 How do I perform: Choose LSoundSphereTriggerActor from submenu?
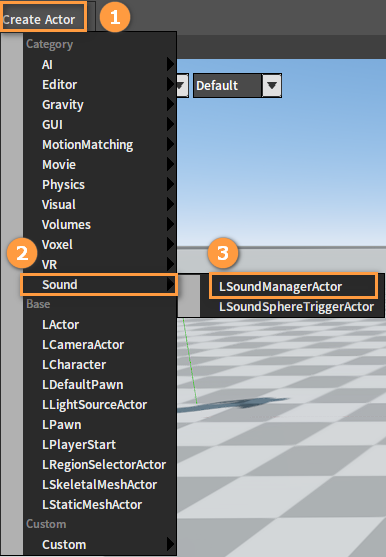click(296, 307)
